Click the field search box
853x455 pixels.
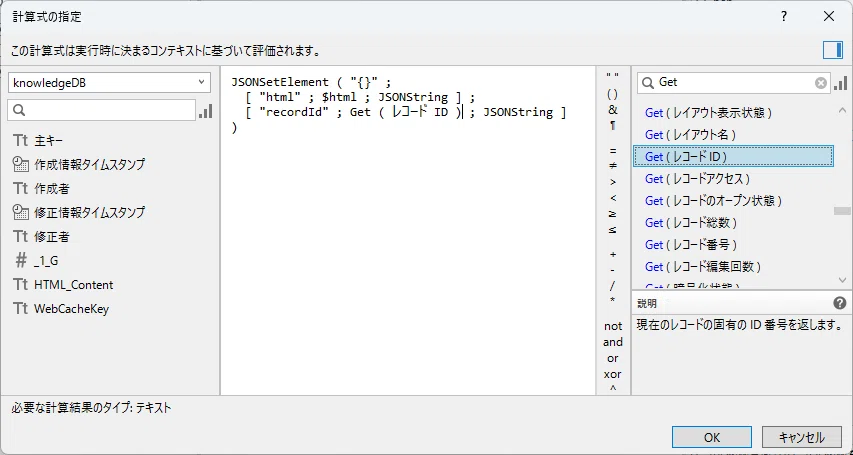pos(102,110)
